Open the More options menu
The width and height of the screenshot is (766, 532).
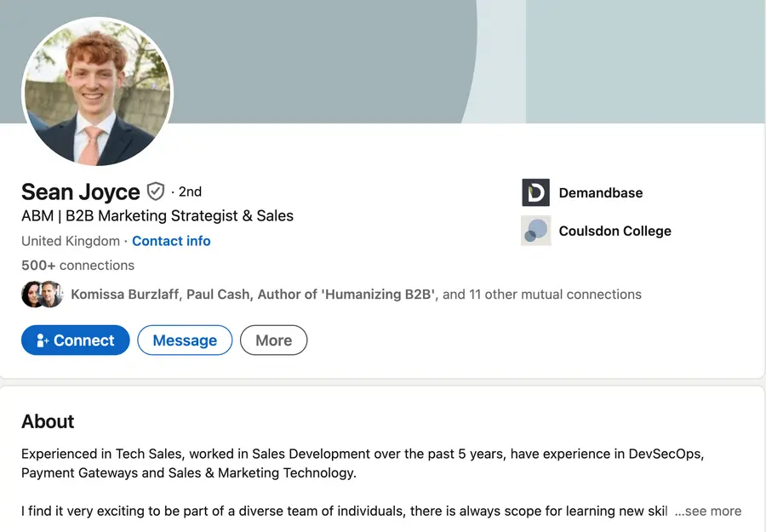click(x=273, y=340)
